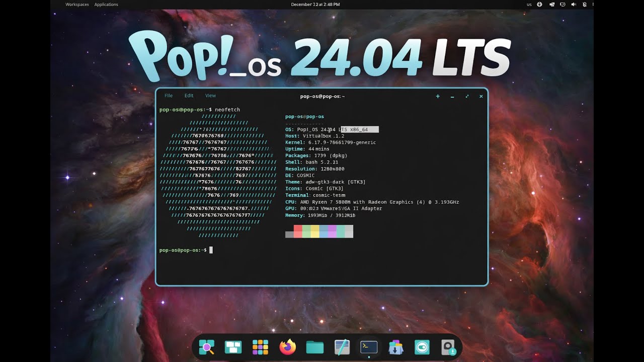Add a new terminal tab with plus
Screen dimensions: 644x362
tap(438, 96)
